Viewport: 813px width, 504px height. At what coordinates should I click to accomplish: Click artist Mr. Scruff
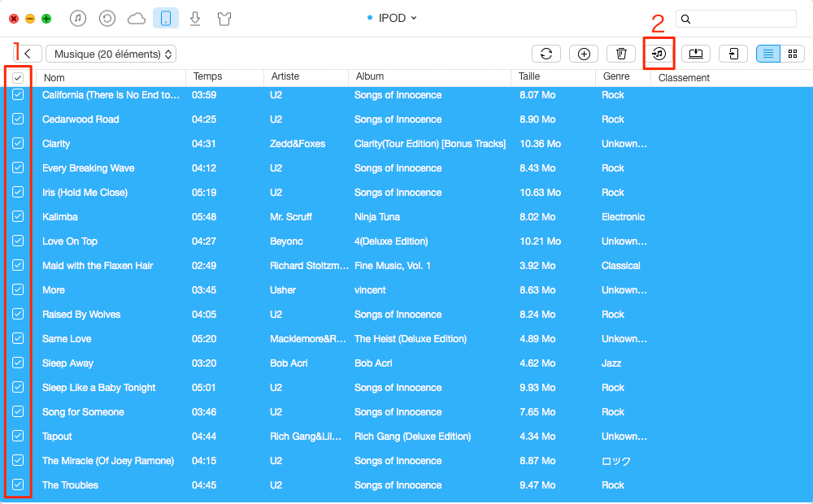point(291,217)
